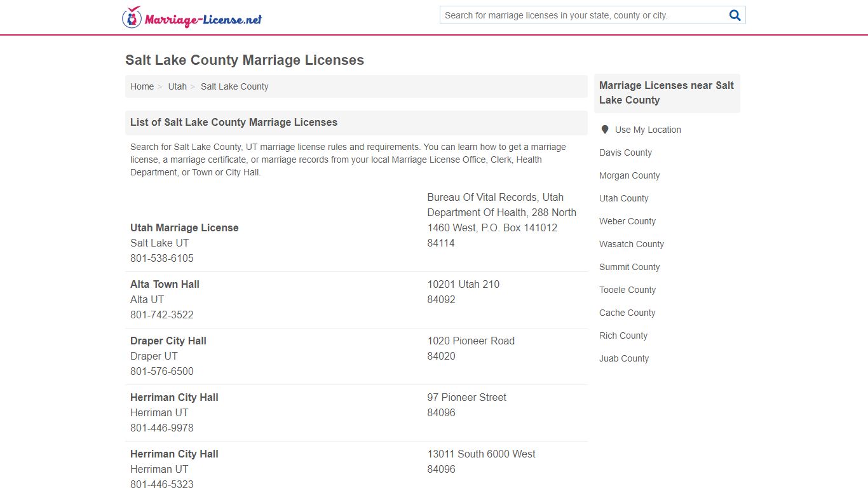This screenshot has height=488, width=868.
Task: Click address 1020 Pioneer Road
Action: (x=471, y=341)
